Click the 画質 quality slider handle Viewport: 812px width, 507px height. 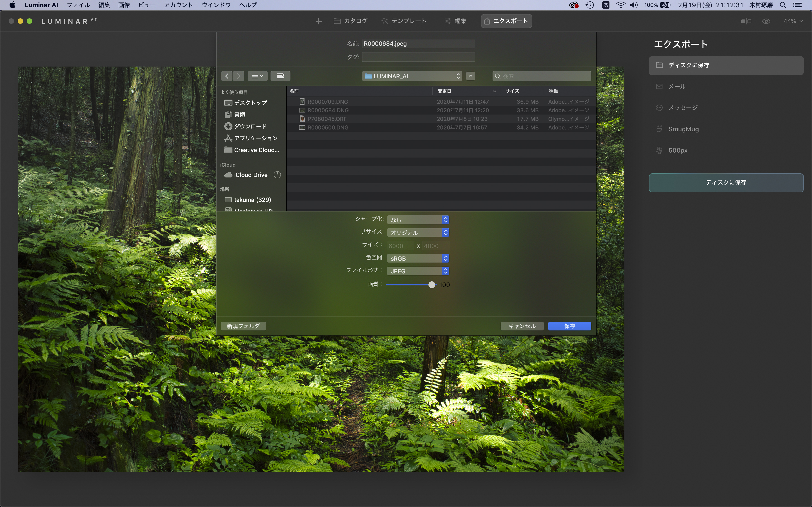(432, 285)
